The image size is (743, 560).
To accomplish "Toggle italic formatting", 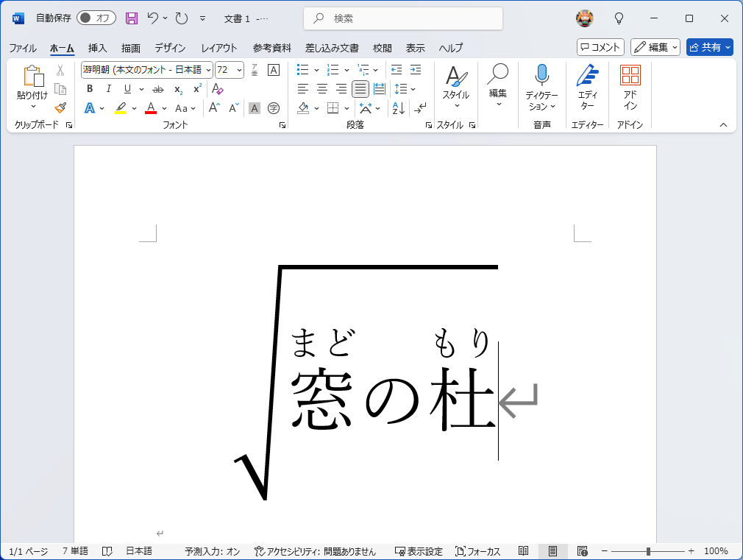I will [108, 89].
